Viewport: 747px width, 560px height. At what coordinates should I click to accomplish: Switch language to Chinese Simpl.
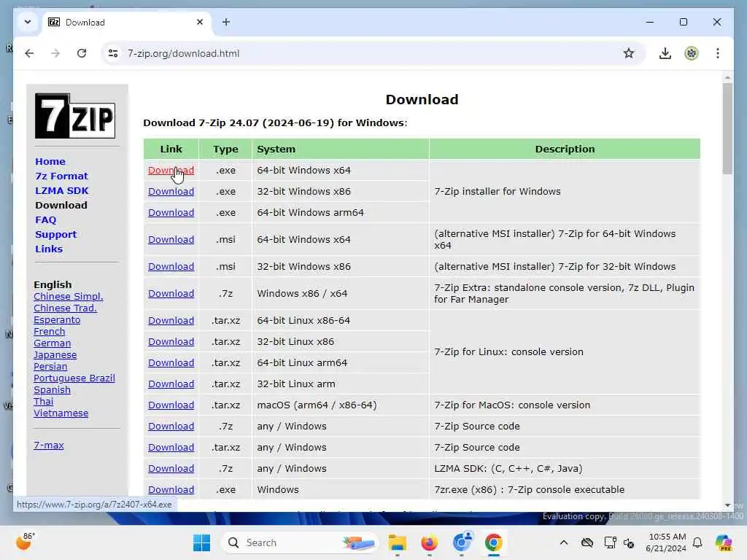click(68, 296)
